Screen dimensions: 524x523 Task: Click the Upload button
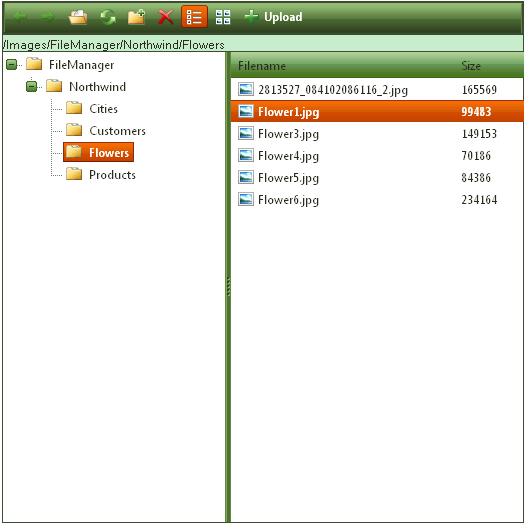273,17
